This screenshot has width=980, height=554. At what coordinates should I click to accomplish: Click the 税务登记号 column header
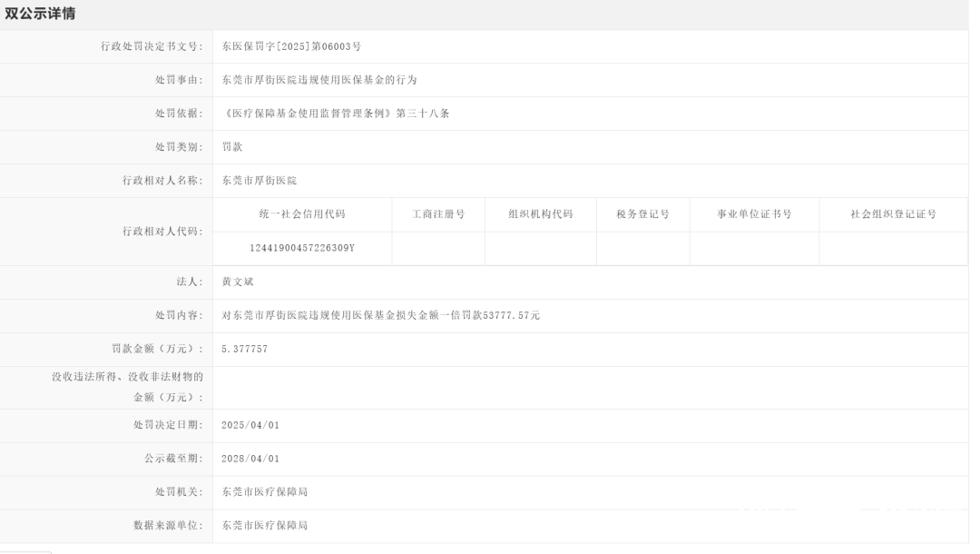[642, 214]
